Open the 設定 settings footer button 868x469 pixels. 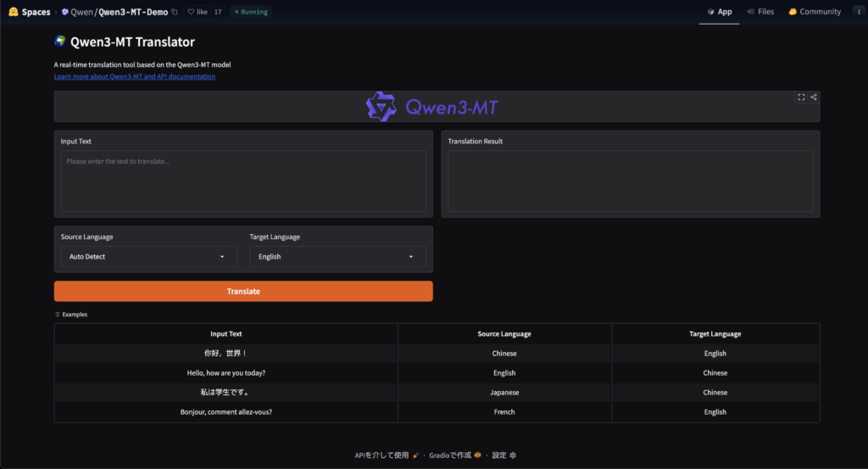click(504, 455)
